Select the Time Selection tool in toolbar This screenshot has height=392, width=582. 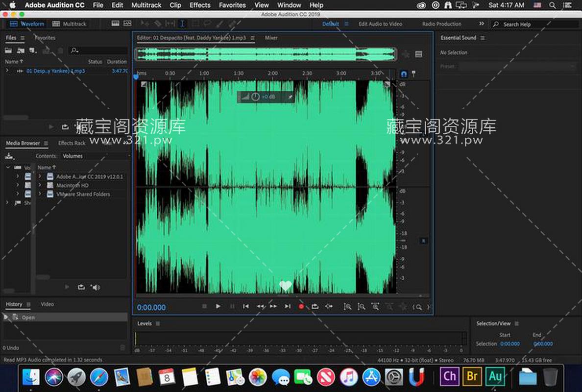182,24
